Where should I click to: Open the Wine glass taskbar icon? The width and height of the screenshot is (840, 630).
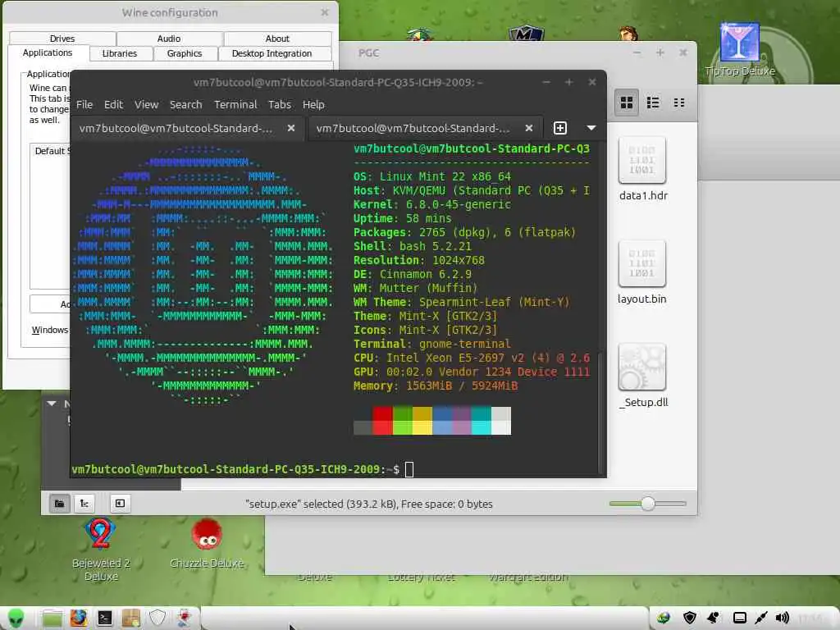(184, 619)
